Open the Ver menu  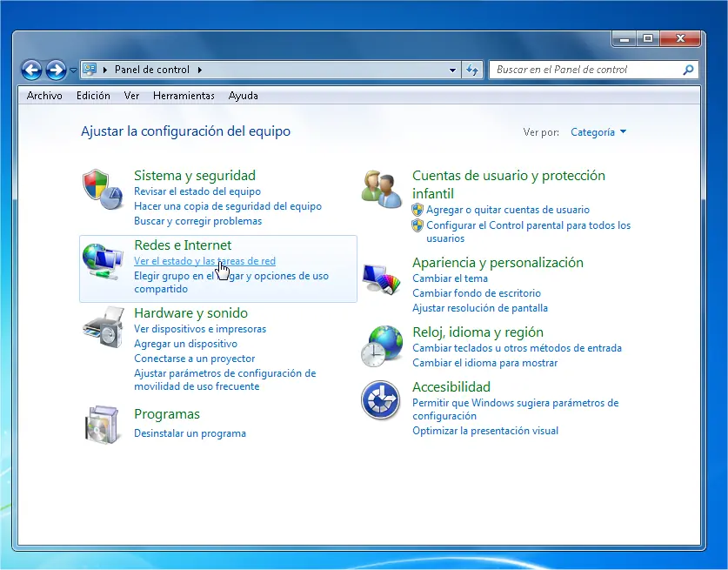coord(131,96)
